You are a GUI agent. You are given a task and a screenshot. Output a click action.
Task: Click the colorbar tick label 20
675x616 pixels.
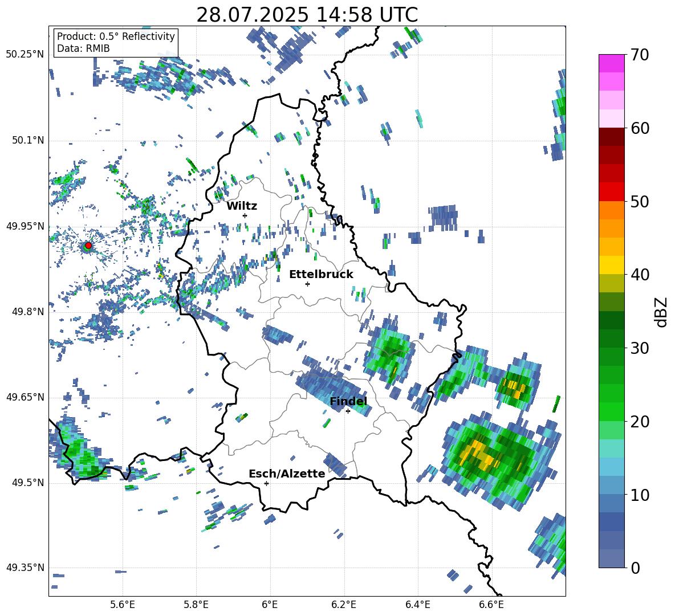(x=640, y=421)
